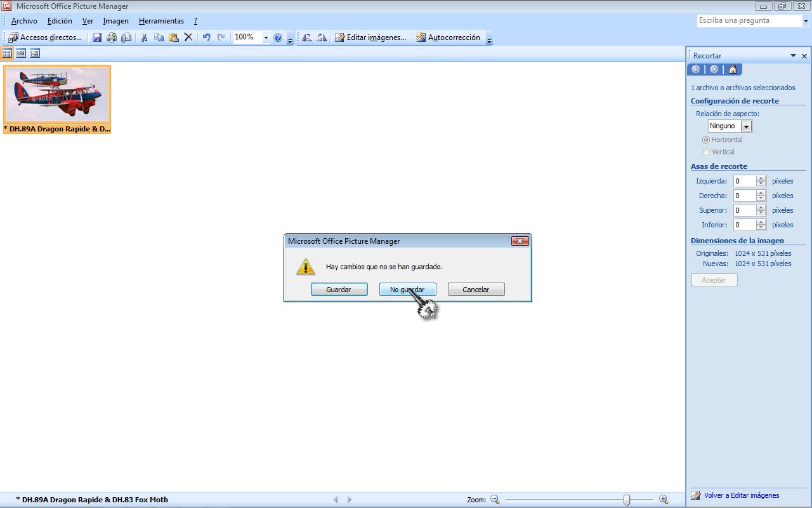Click the Escriba una pregunta field
Viewport: 812px width, 508px height.
(749, 21)
